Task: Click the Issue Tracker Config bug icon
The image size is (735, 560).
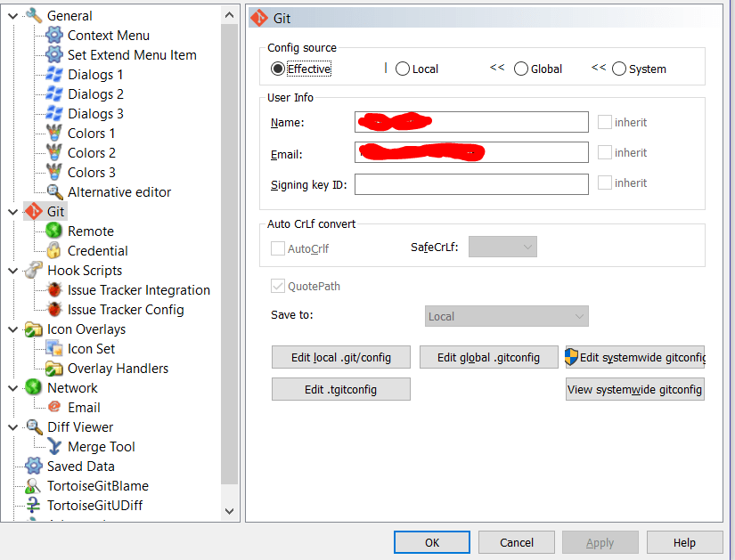Action: tap(54, 309)
